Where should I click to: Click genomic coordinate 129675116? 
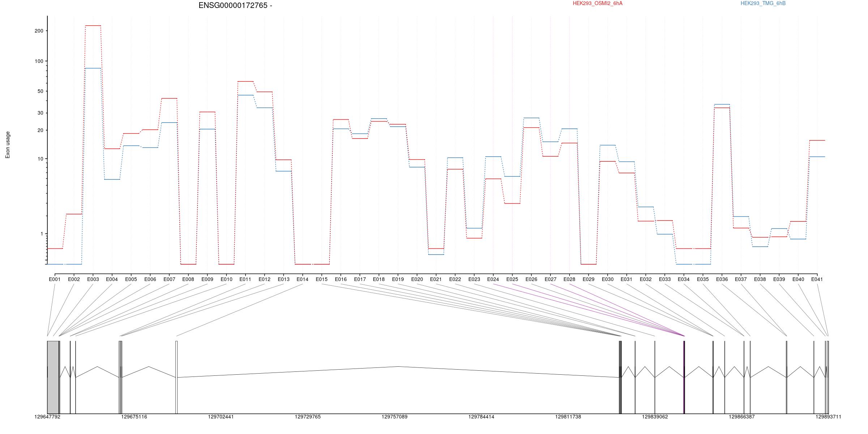pyautogui.click(x=134, y=417)
